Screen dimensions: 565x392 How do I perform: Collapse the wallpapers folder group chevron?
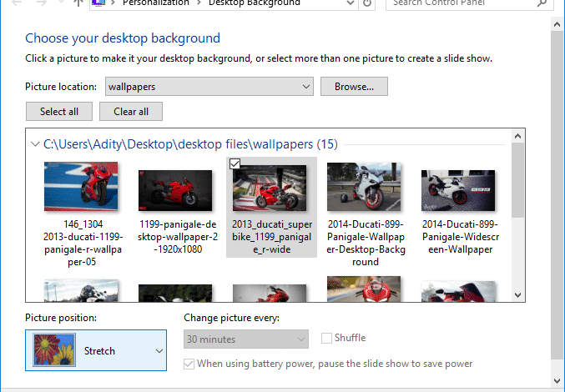[x=35, y=144]
